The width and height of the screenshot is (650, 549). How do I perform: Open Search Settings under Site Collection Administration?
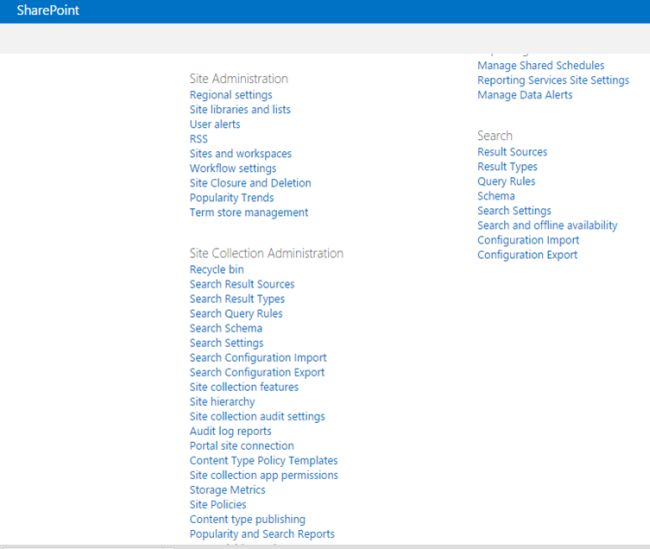(226, 343)
